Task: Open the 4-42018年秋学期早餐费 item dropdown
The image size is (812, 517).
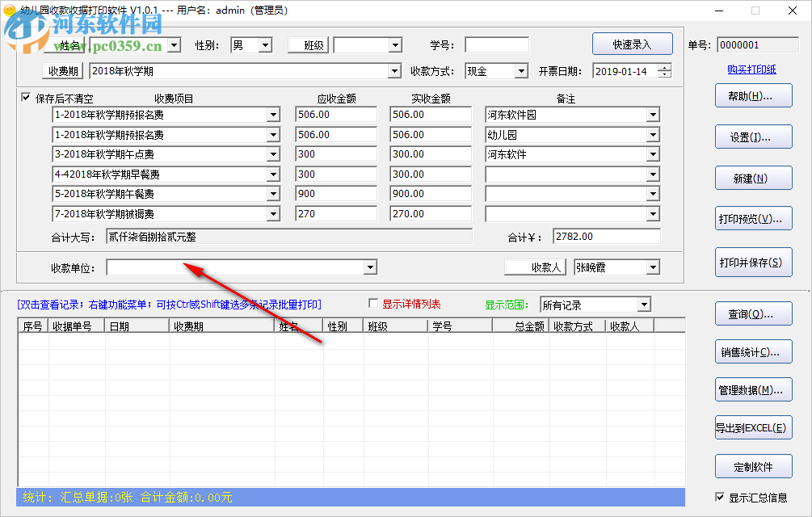Action: [273, 174]
